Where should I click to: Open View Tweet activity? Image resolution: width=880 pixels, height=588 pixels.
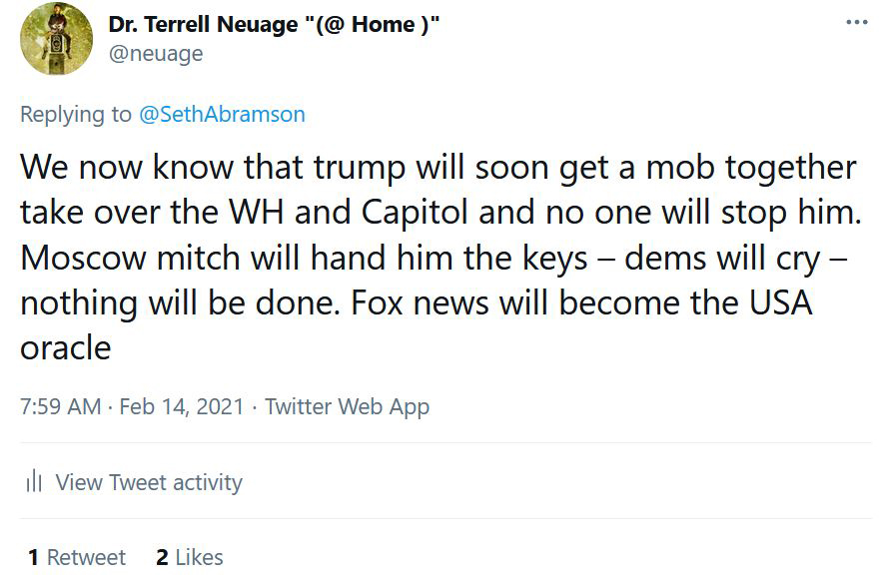click(x=149, y=482)
